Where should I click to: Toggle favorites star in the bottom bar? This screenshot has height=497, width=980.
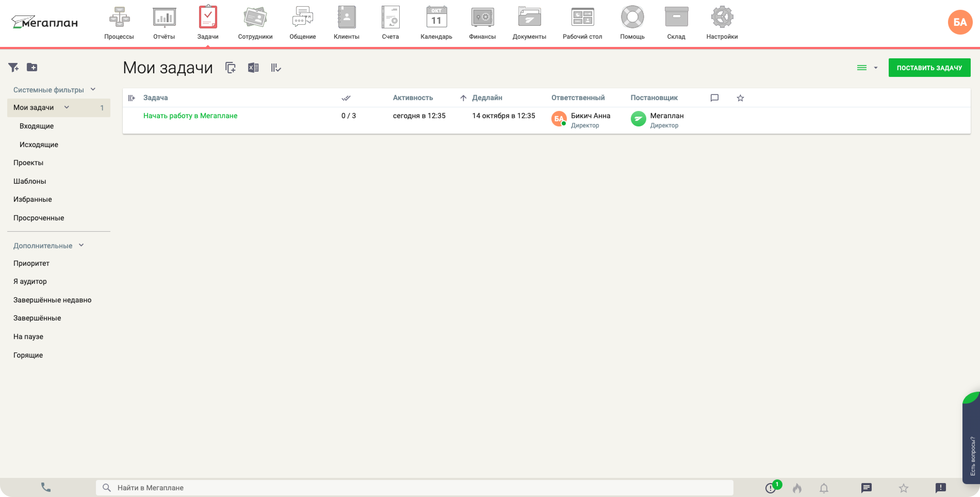(903, 488)
